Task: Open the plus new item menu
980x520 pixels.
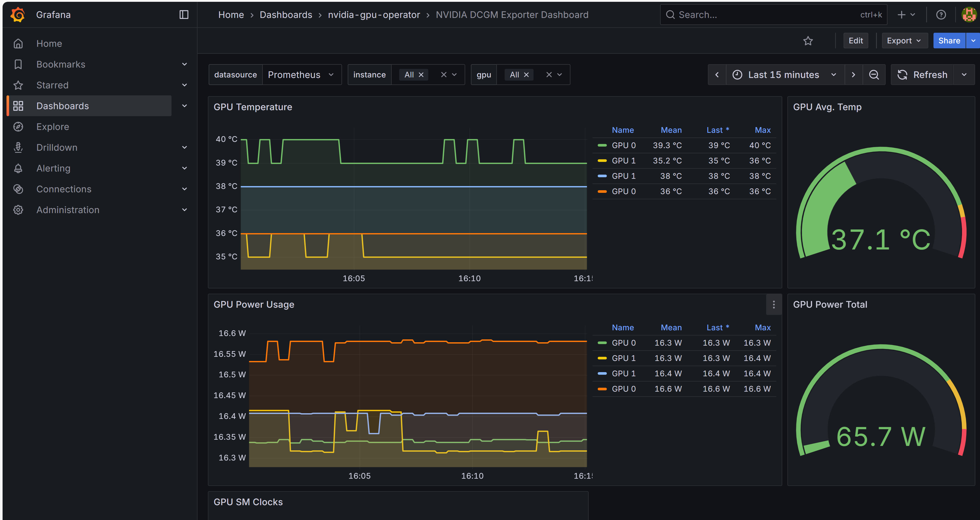Action: pos(906,15)
